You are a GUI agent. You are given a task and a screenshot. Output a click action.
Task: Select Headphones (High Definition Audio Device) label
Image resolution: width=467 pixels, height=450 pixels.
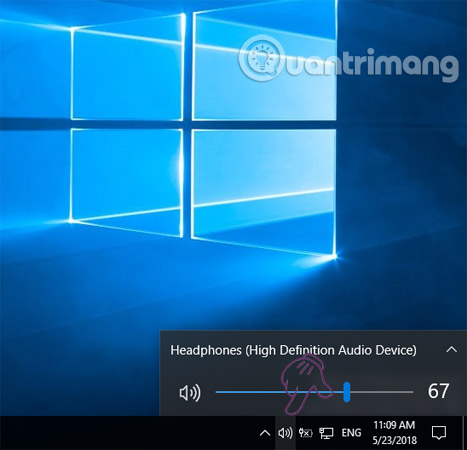click(293, 350)
